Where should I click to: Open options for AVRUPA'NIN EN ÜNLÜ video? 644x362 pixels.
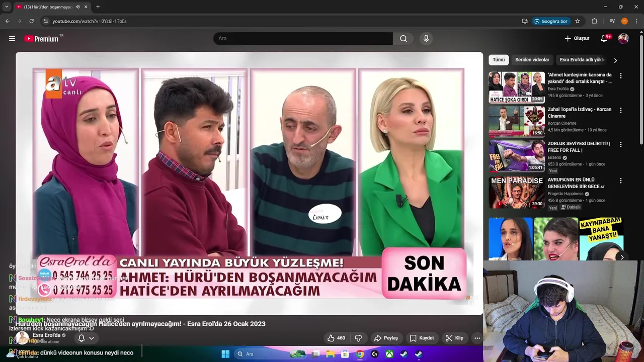pos(620,180)
